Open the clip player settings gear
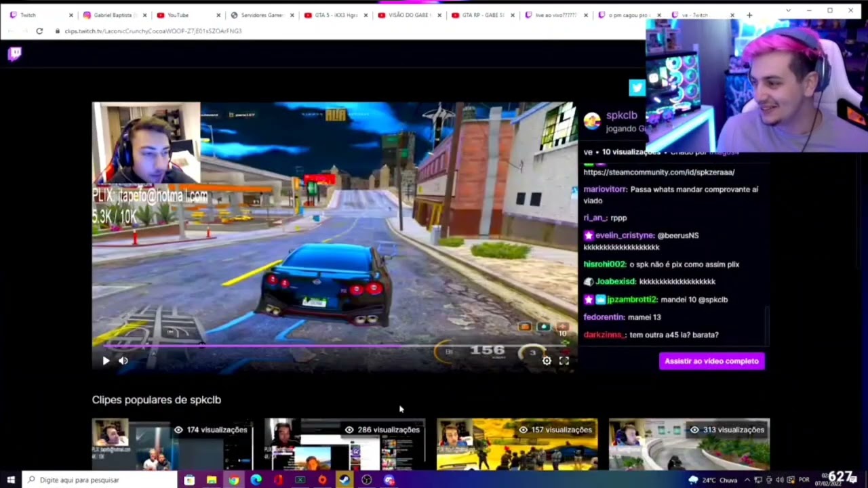 pos(547,361)
